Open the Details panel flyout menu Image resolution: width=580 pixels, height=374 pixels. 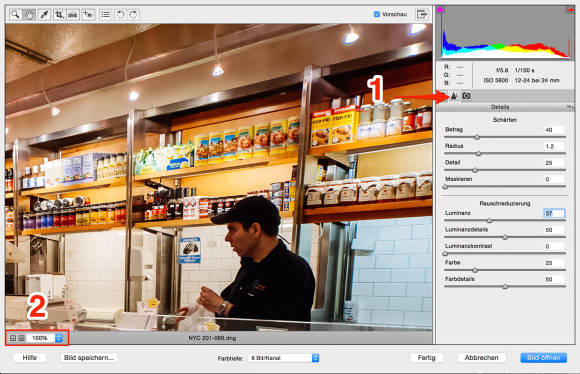[570, 107]
